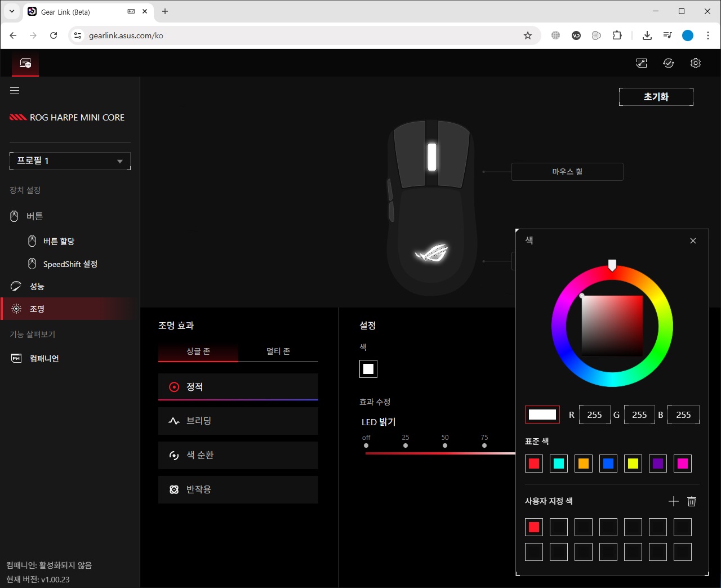Click the ROG logo on mouse image
This screenshot has height=588, width=721.
point(431,252)
